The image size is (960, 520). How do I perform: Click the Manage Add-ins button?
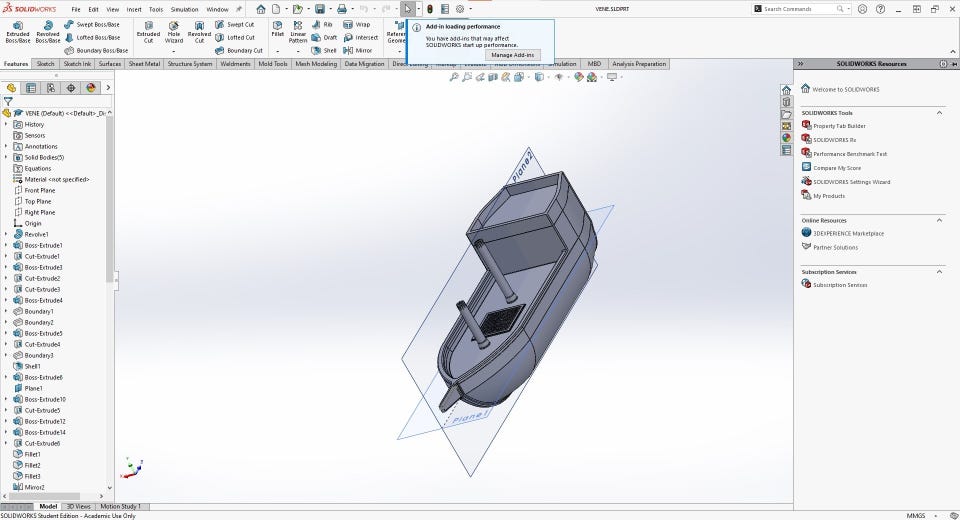coord(512,55)
